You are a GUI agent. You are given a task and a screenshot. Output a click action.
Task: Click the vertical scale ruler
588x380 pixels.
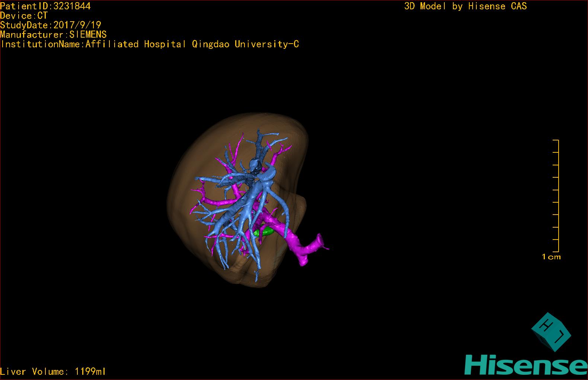point(556,196)
